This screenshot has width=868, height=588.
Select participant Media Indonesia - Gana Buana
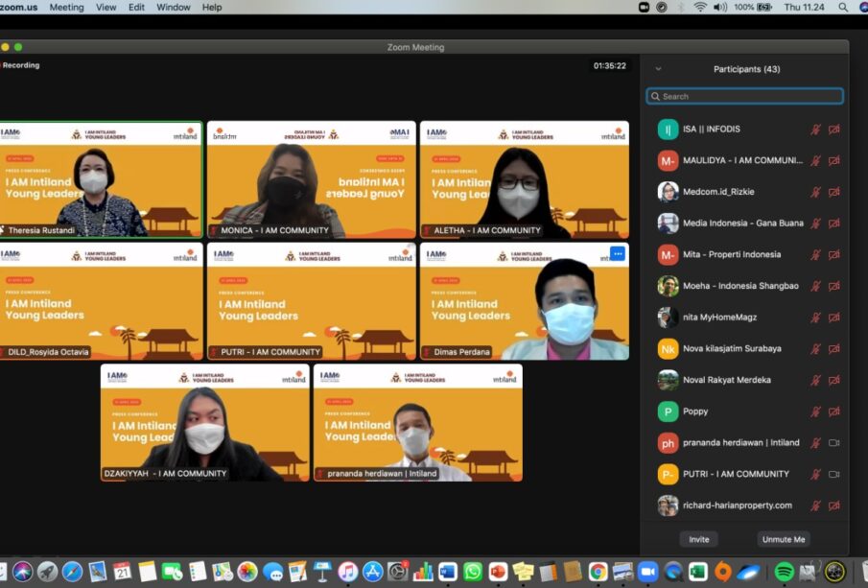[x=743, y=223]
